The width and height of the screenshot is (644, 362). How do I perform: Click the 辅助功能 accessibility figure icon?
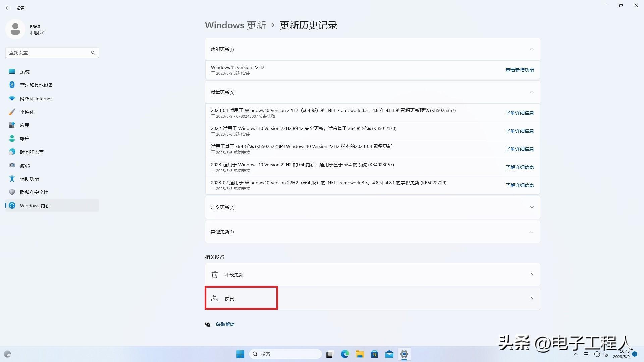click(12, 179)
